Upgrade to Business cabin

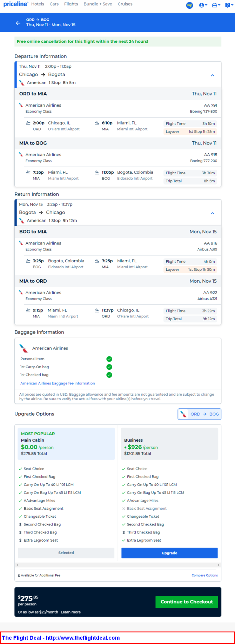click(169, 553)
